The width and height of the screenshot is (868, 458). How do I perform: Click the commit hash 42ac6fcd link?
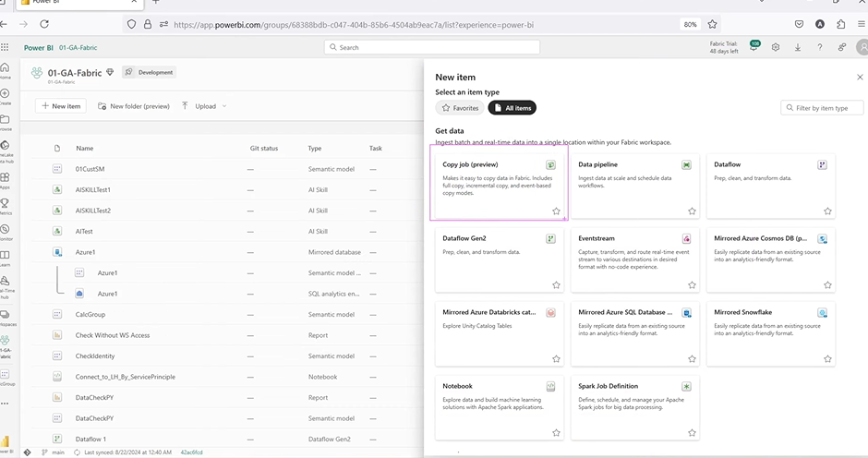coord(191,452)
